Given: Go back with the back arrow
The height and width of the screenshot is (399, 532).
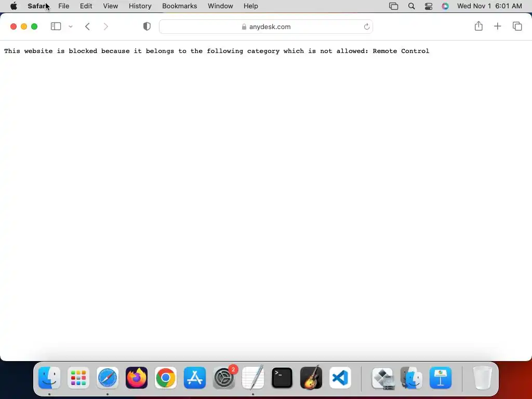Looking at the screenshot, I should [x=87, y=26].
